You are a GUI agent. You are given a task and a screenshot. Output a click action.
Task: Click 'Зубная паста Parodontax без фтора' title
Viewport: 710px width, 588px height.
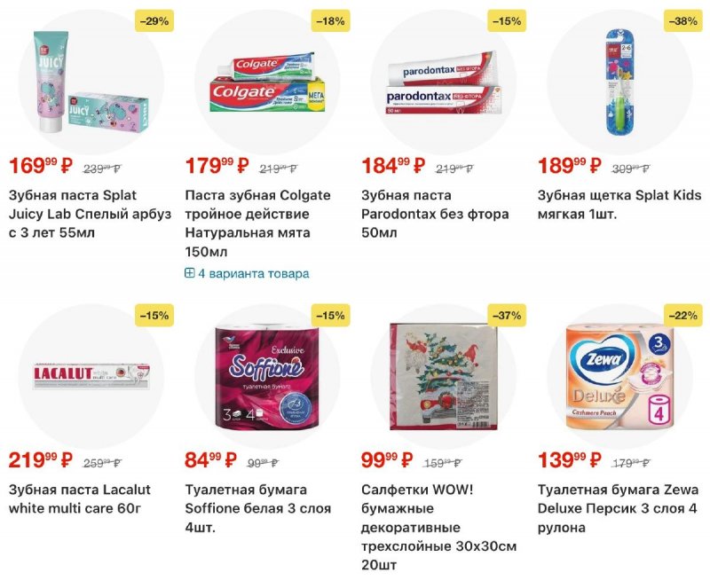[x=435, y=214]
